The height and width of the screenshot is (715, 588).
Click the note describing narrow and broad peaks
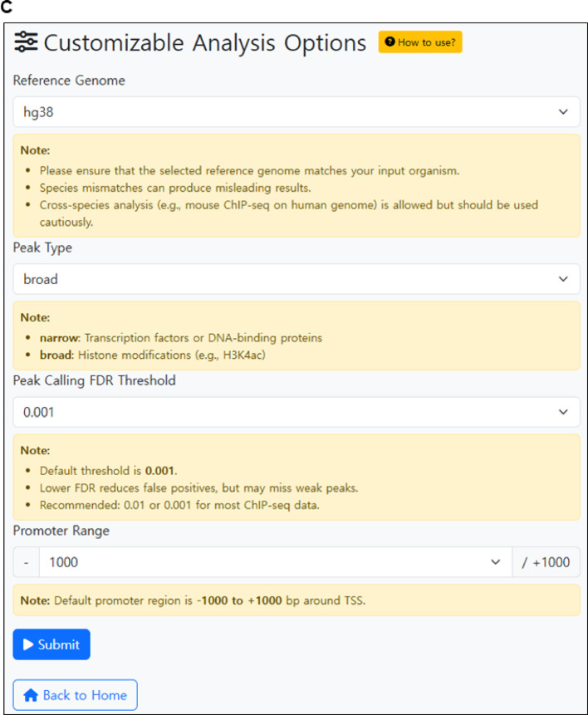(x=296, y=335)
